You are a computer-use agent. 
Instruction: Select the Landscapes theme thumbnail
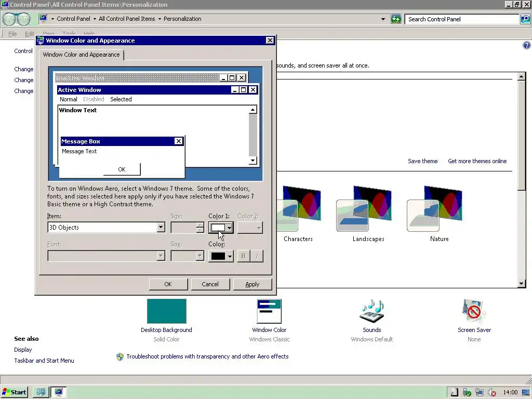coord(364,209)
